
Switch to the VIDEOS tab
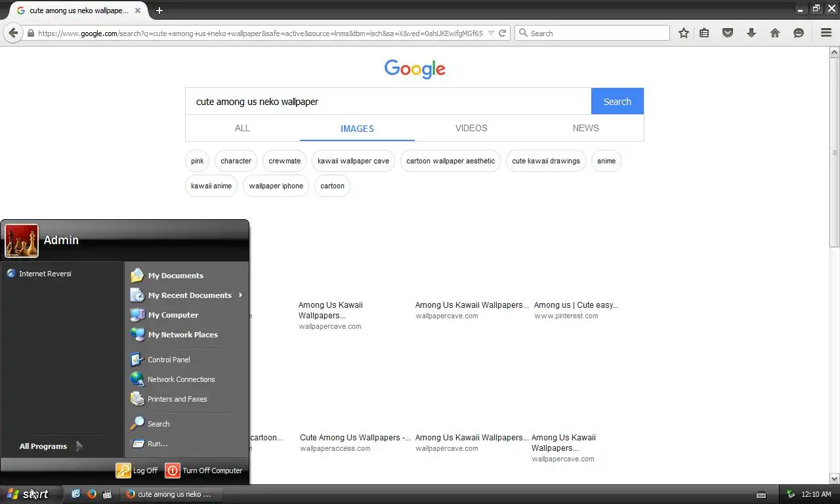[471, 128]
